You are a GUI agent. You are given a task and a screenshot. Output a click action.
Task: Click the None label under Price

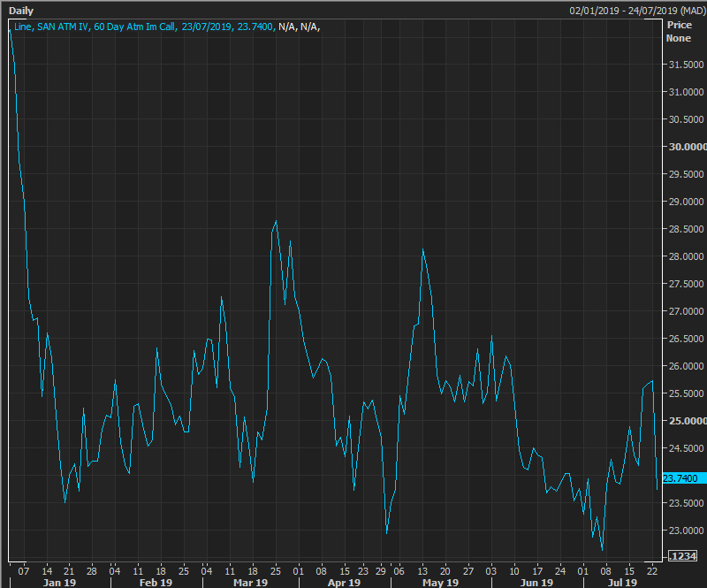(678, 38)
